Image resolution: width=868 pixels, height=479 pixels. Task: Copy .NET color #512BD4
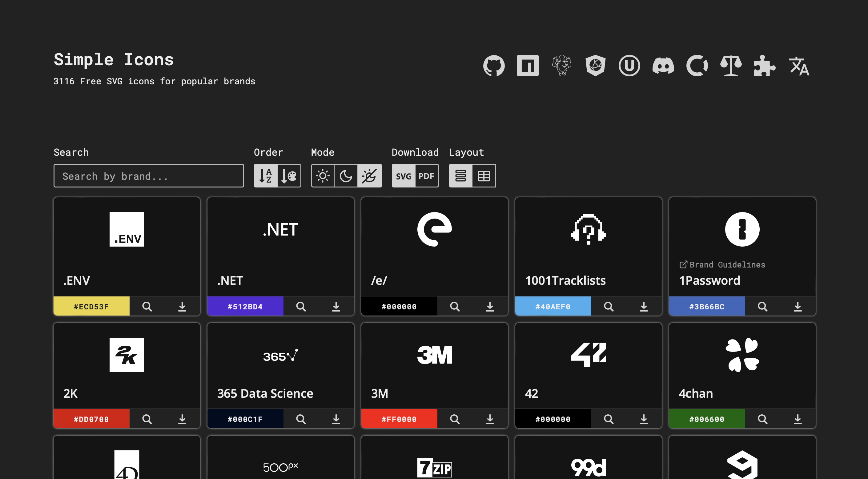[245, 306]
